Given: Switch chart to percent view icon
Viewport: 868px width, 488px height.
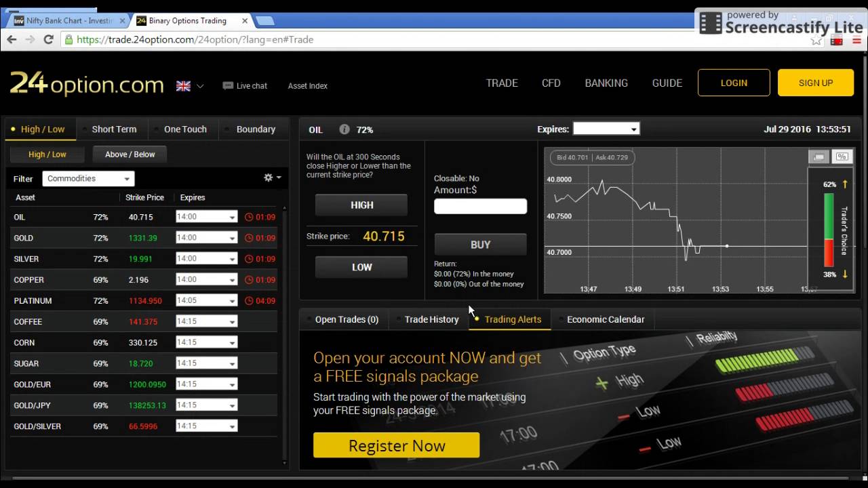Looking at the screenshot, I should 842,157.
